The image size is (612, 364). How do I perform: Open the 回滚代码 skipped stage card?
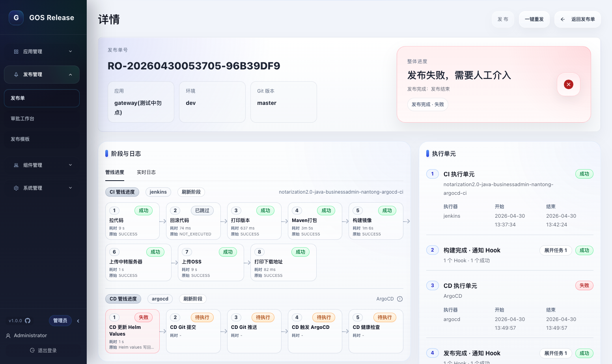193,221
